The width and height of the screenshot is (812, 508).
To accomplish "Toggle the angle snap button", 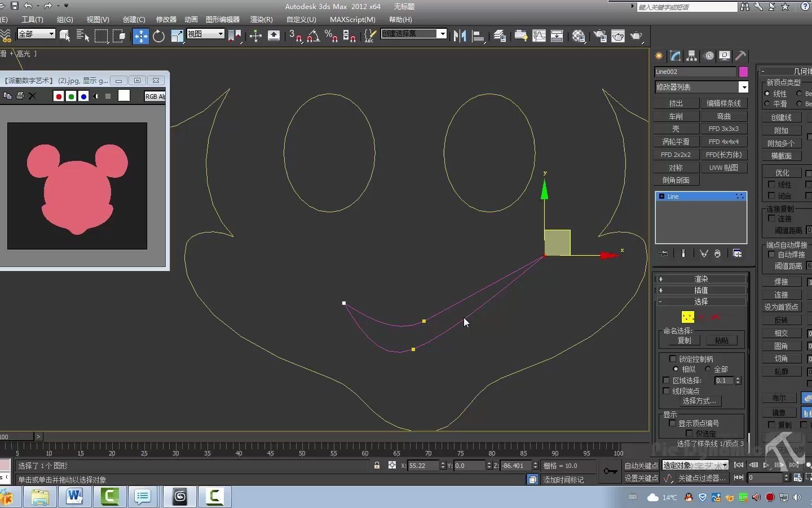I will (314, 36).
